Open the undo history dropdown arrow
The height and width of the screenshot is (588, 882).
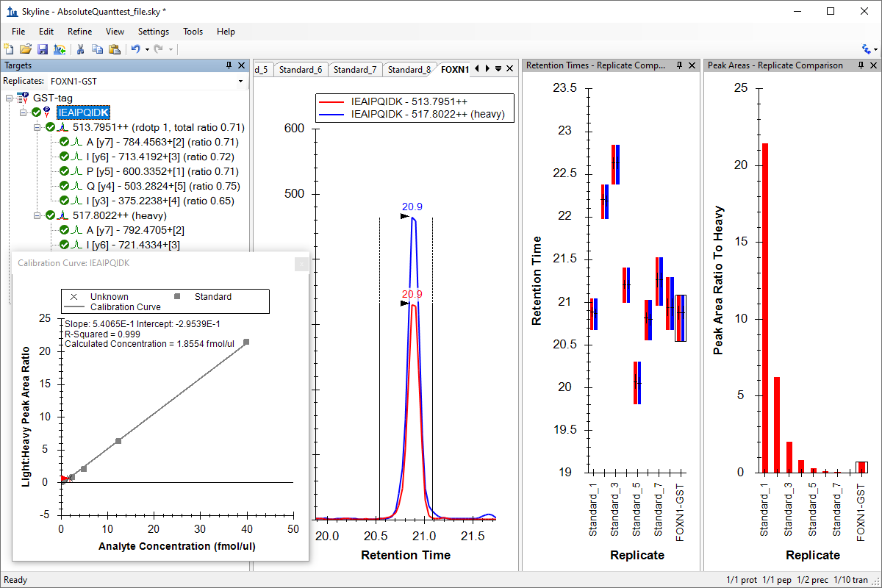(147, 49)
